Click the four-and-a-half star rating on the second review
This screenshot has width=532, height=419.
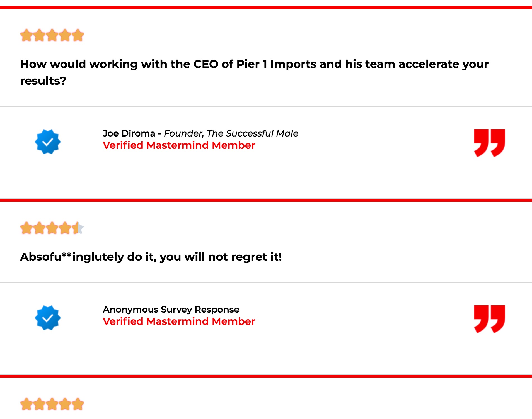coord(52,228)
